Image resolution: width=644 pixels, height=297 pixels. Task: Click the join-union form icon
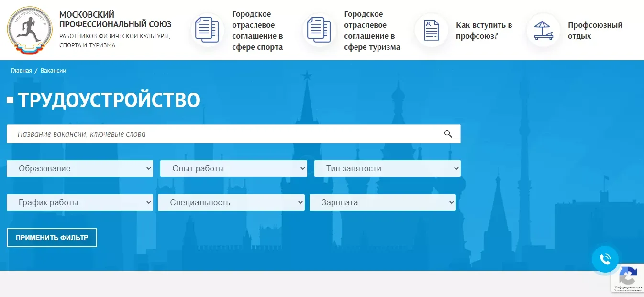431,30
